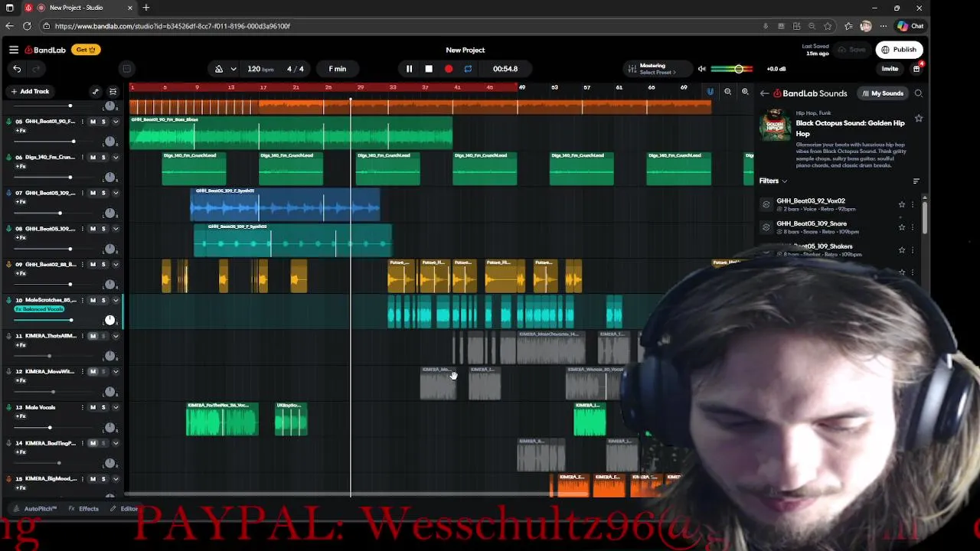
Task: Adjust the master volume slider knob
Action: tap(739, 69)
